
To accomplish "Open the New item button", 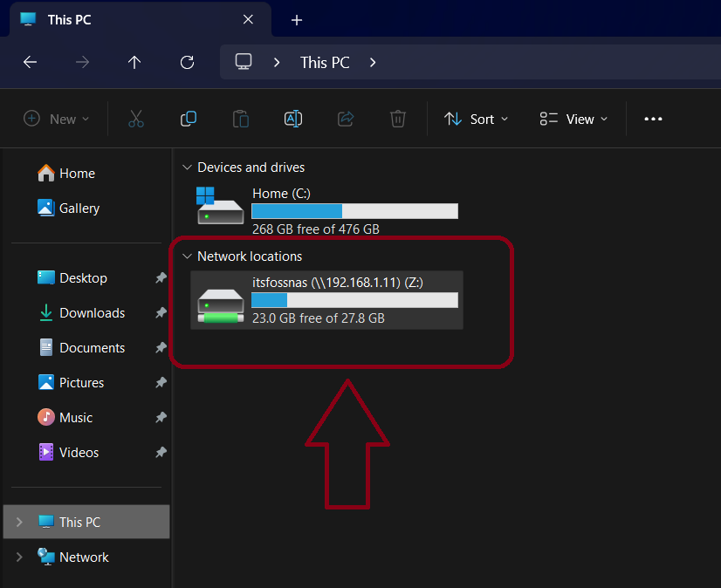I will point(57,120).
